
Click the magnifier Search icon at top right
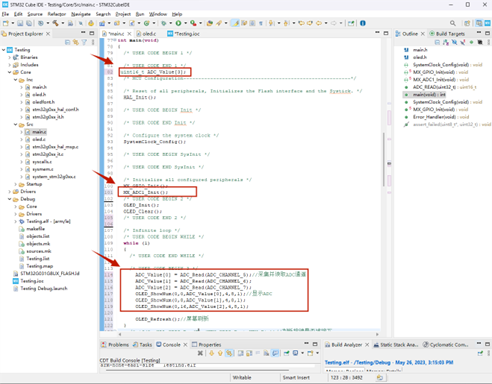[x=452, y=23]
